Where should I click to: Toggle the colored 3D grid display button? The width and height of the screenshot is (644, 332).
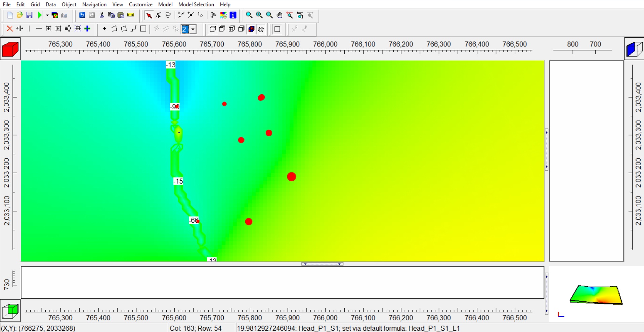[x=251, y=29]
